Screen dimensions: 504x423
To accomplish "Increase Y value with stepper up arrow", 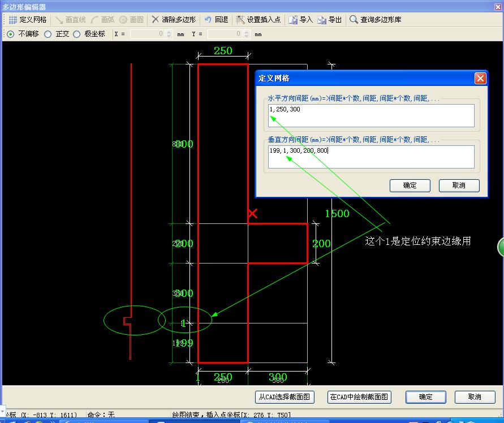I will 247,32.
